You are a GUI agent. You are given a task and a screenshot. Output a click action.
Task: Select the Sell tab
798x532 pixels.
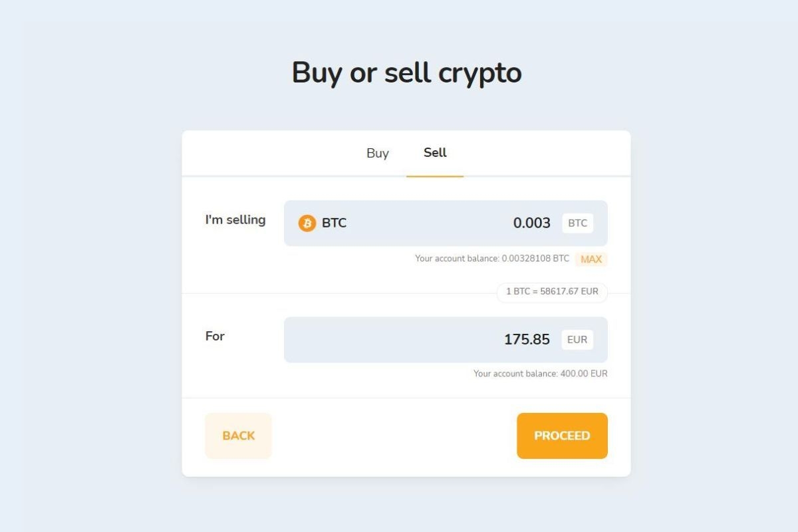tap(435, 153)
